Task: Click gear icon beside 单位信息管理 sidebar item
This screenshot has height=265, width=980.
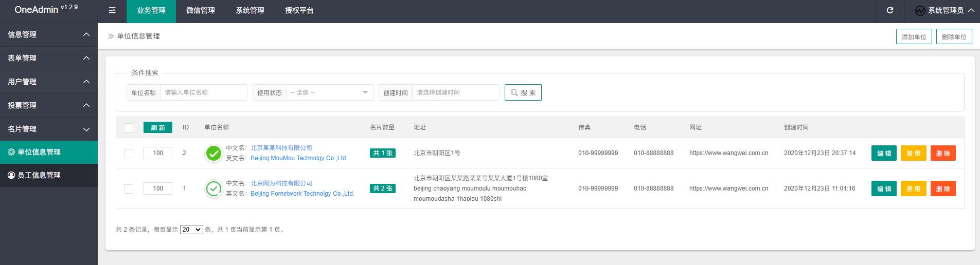Action: (x=11, y=152)
